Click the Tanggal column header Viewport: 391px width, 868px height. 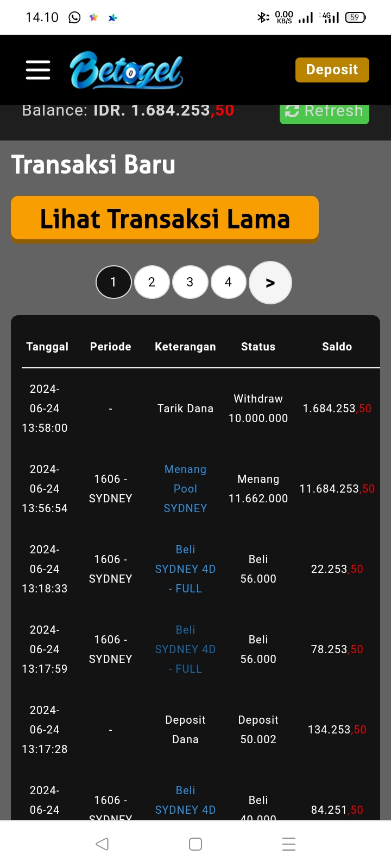pos(47,347)
